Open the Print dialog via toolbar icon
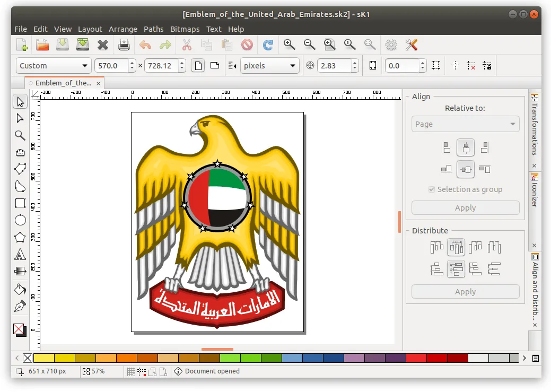Image resolution: width=551 pixels, height=392 pixels. (123, 45)
